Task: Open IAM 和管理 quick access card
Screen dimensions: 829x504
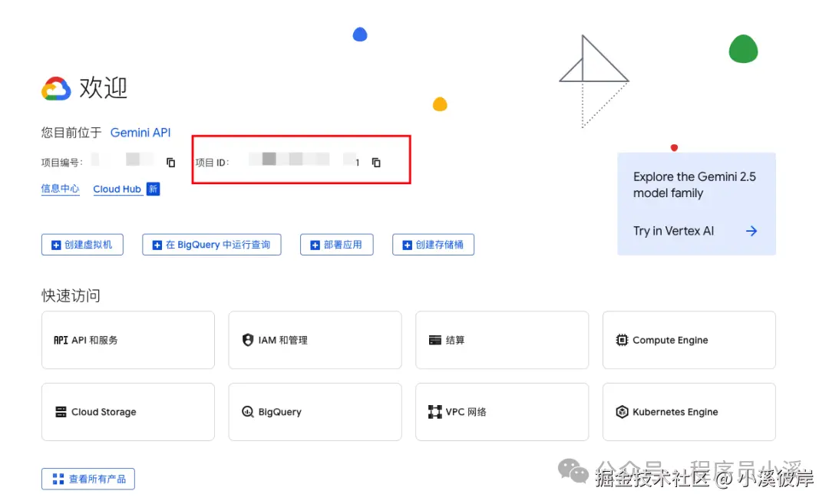Action: 315,339
